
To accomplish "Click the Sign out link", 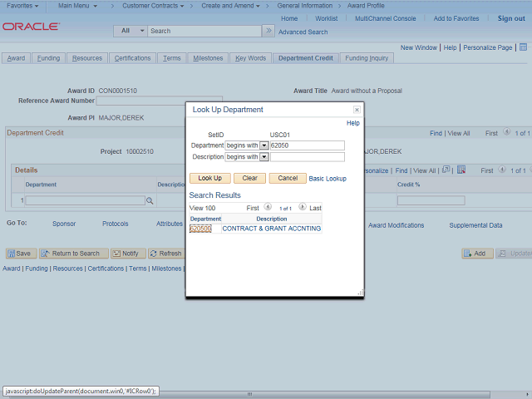I will tap(511, 18).
